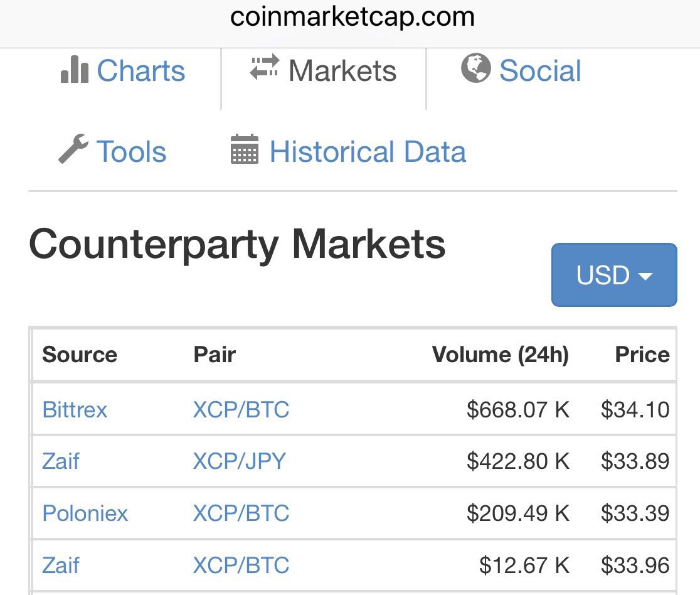
Task: Open the Poloniex exchange link
Action: (85, 513)
